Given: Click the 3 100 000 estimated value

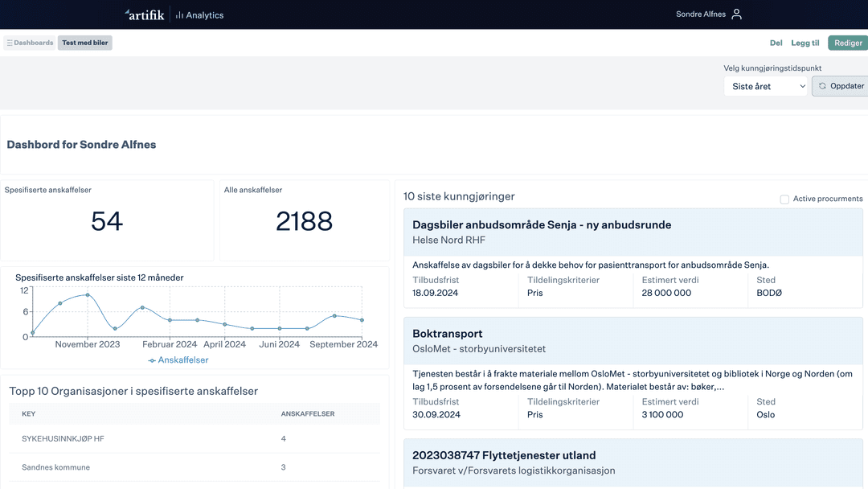Looking at the screenshot, I should 662,415.
